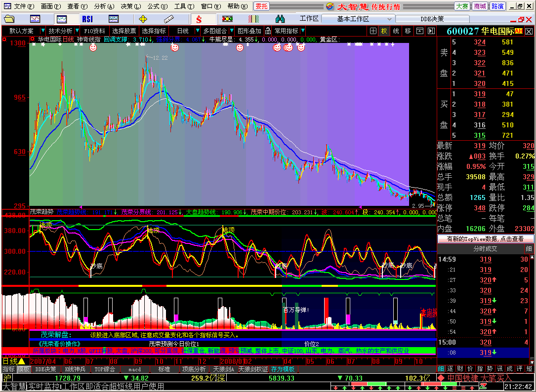Image resolution: width=536 pixels, height=392 pixels.
Task: Switch on the 逐 tab at bottom right
Action: 451,369
